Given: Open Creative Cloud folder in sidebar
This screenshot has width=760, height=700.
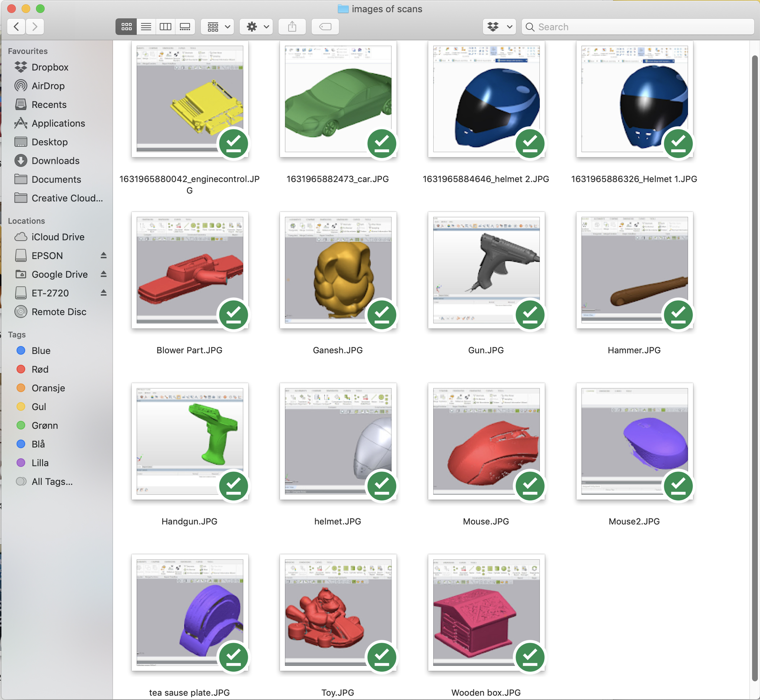Looking at the screenshot, I should coord(67,198).
